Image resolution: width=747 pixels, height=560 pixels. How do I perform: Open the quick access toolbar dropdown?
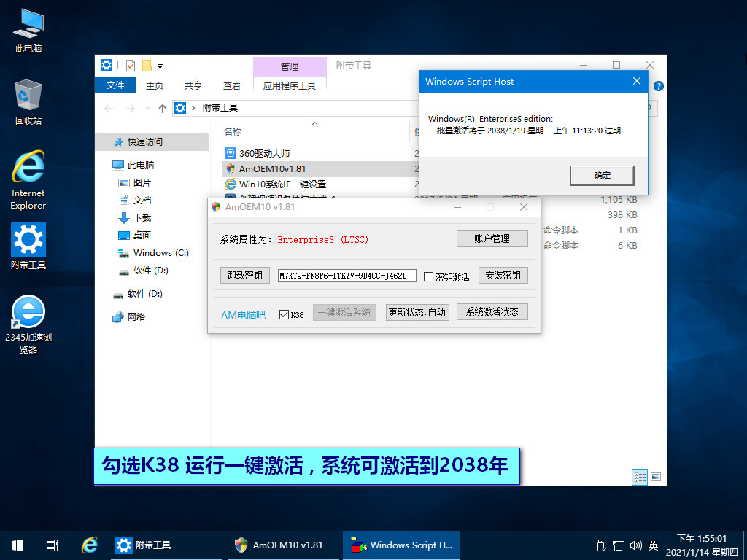[160, 66]
